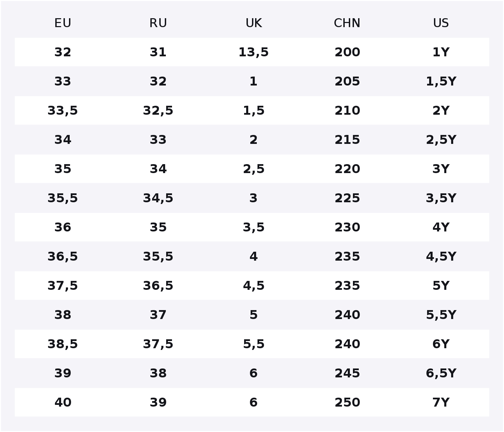Select the UK column header
The height and width of the screenshot is (432, 504).
click(254, 23)
